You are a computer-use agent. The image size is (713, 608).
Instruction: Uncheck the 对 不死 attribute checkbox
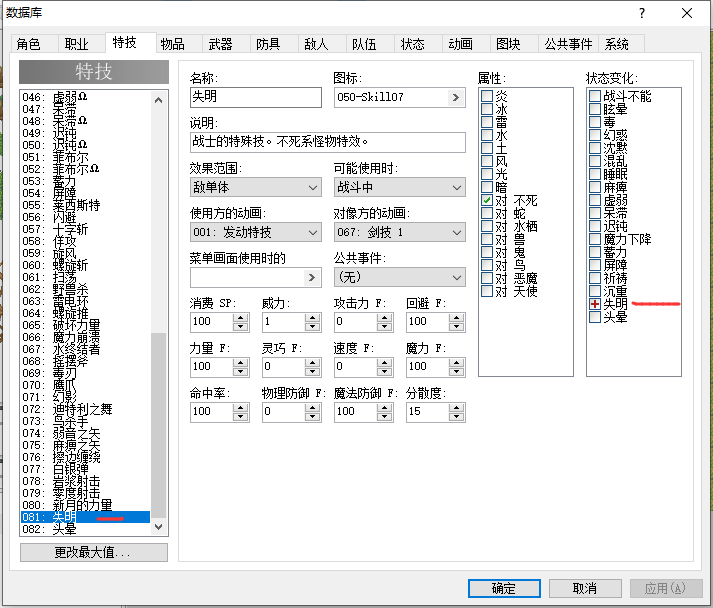pyautogui.click(x=487, y=200)
